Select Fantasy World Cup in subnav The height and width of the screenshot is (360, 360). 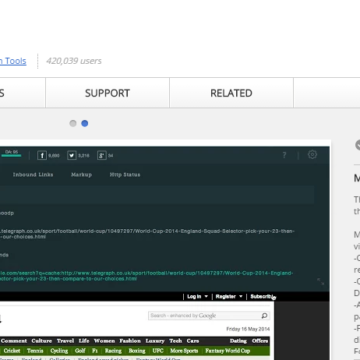(x=228, y=351)
